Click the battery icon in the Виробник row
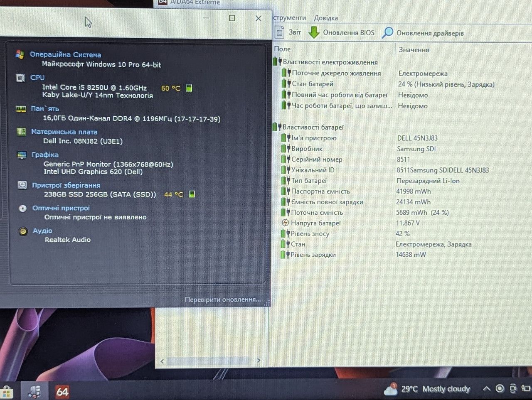Viewport: 532px width, 400px height. pyautogui.click(x=286, y=148)
